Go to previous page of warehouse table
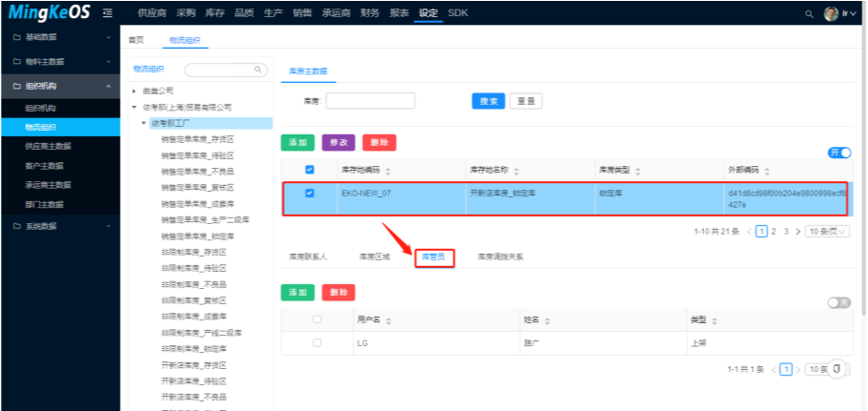Image resolution: width=868 pixels, height=411 pixels. pos(749,232)
